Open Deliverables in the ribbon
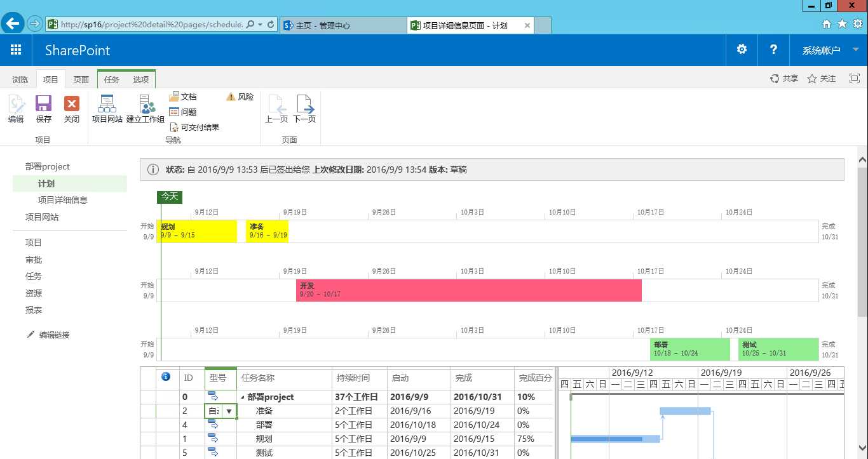The image size is (868, 459). point(194,127)
